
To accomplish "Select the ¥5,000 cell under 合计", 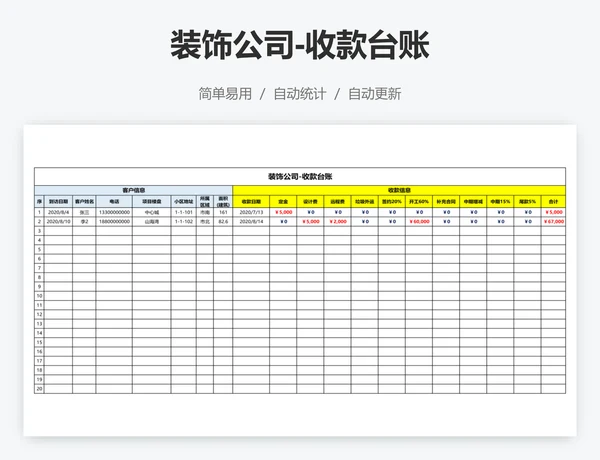I will click(x=553, y=212).
